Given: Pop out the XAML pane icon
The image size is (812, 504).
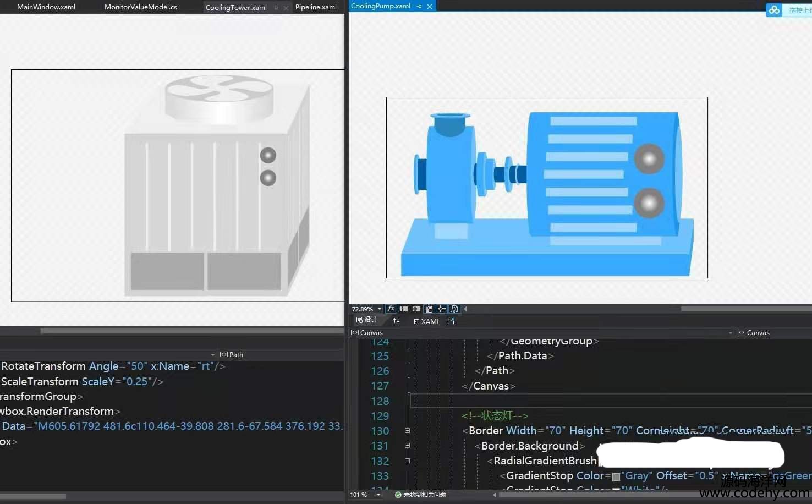Looking at the screenshot, I should (451, 321).
